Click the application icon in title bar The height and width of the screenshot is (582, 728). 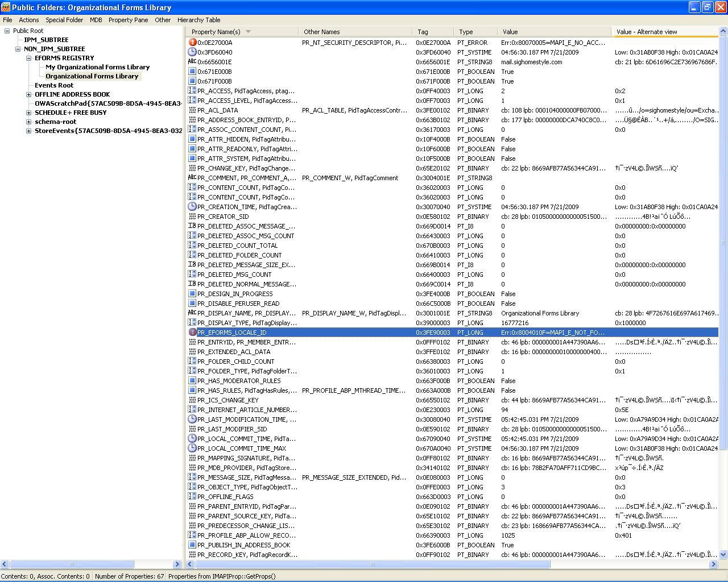tap(6, 7)
